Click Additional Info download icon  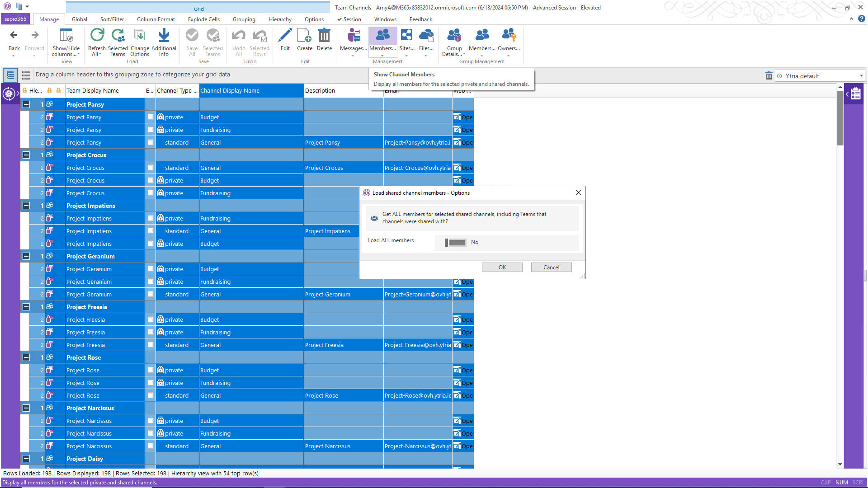tap(164, 35)
